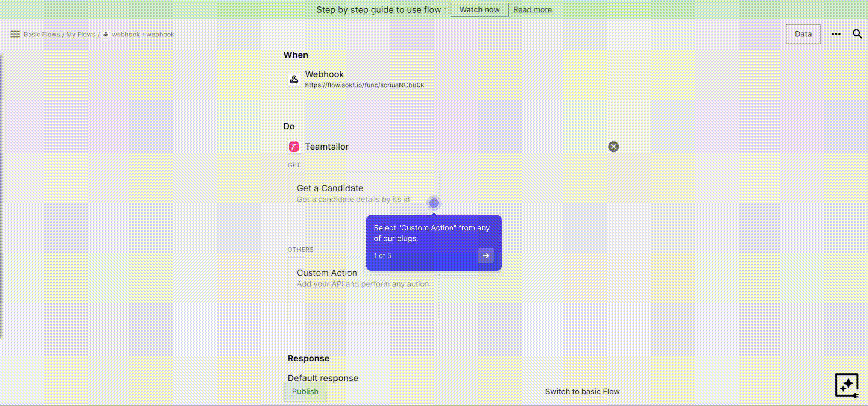The image size is (868, 406).
Task: Select the last webhook breadcrumb item
Action: pyautogui.click(x=160, y=34)
